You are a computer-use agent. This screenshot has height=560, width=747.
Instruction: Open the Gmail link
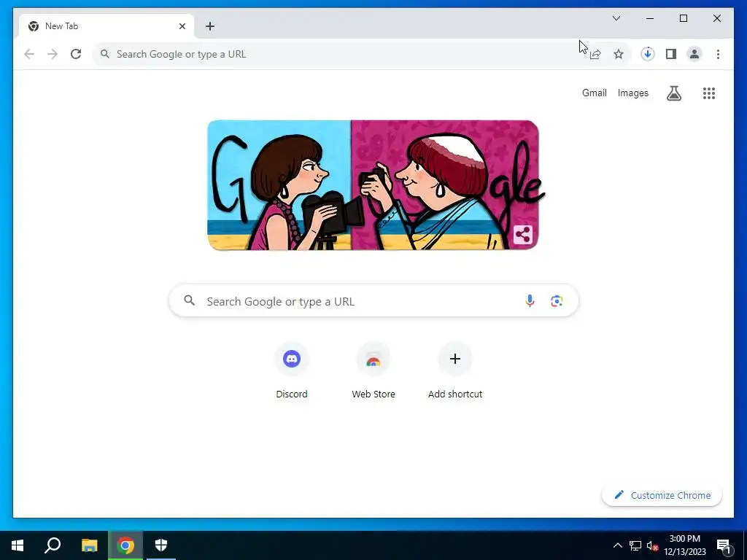[x=594, y=93]
